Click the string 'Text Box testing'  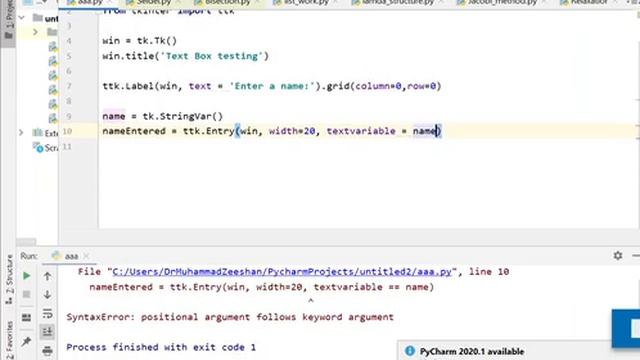pos(212,56)
